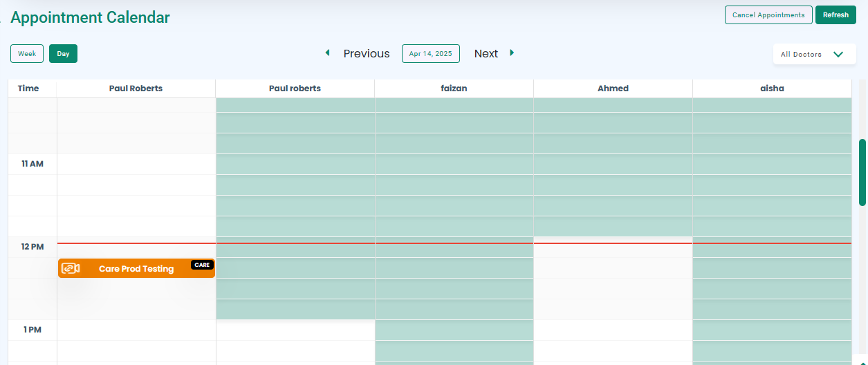868x365 pixels.
Task: Click the Next right arrow icon
Action: coord(512,53)
